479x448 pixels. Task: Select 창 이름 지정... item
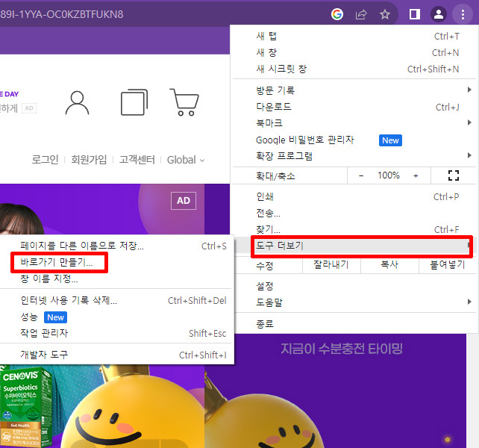coord(116,279)
